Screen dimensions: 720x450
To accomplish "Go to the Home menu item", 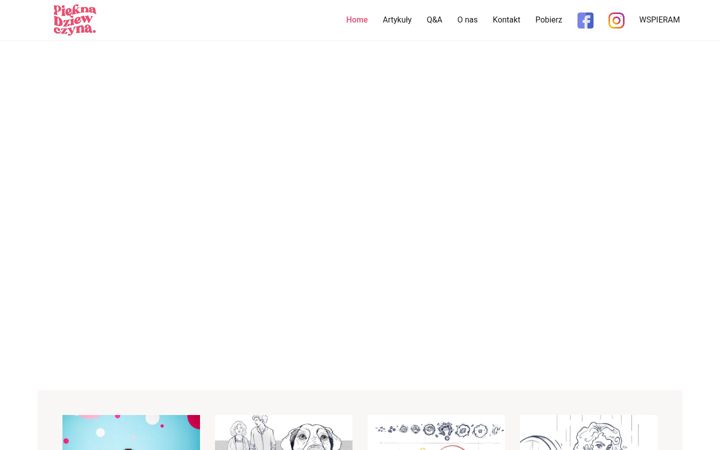I will 357,20.
